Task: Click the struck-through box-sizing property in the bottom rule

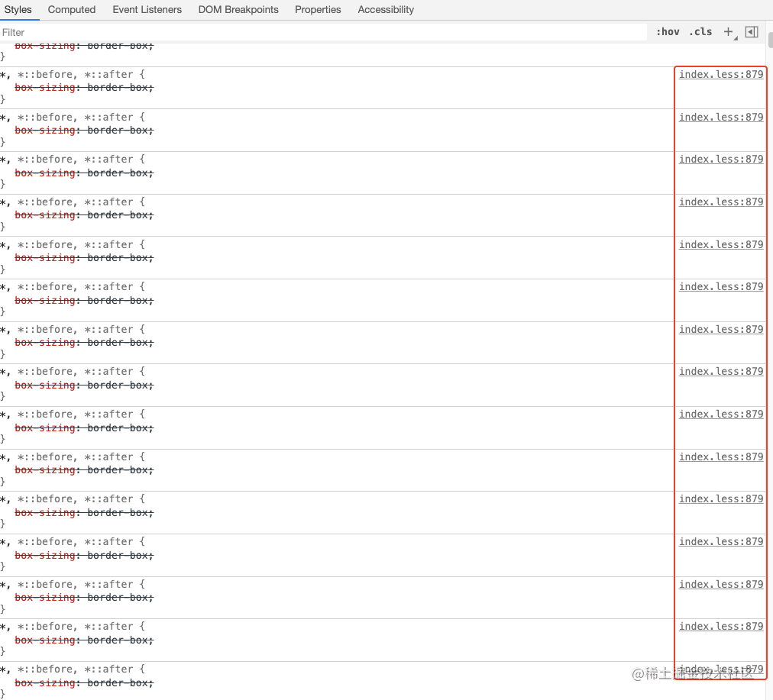Action: (45, 682)
